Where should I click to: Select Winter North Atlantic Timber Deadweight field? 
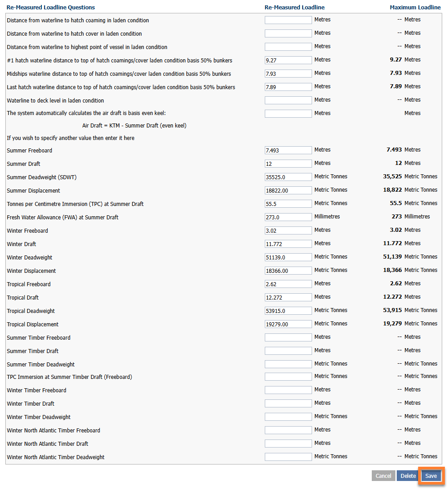[288, 457]
